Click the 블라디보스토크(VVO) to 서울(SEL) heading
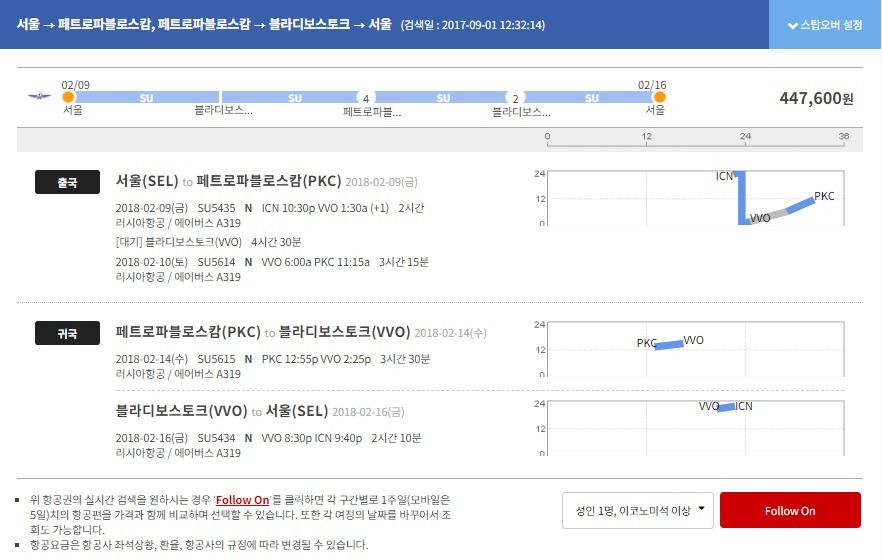882x559 pixels. coord(222,411)
